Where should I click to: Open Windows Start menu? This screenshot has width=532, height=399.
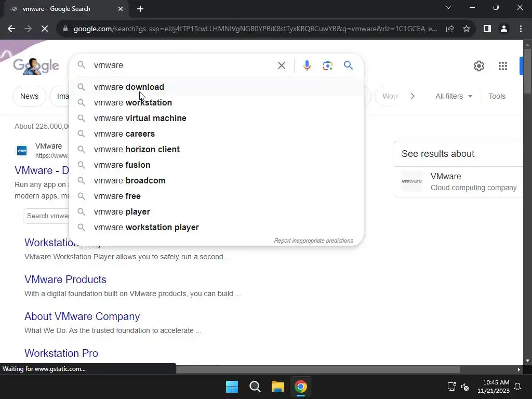point(232,387)
